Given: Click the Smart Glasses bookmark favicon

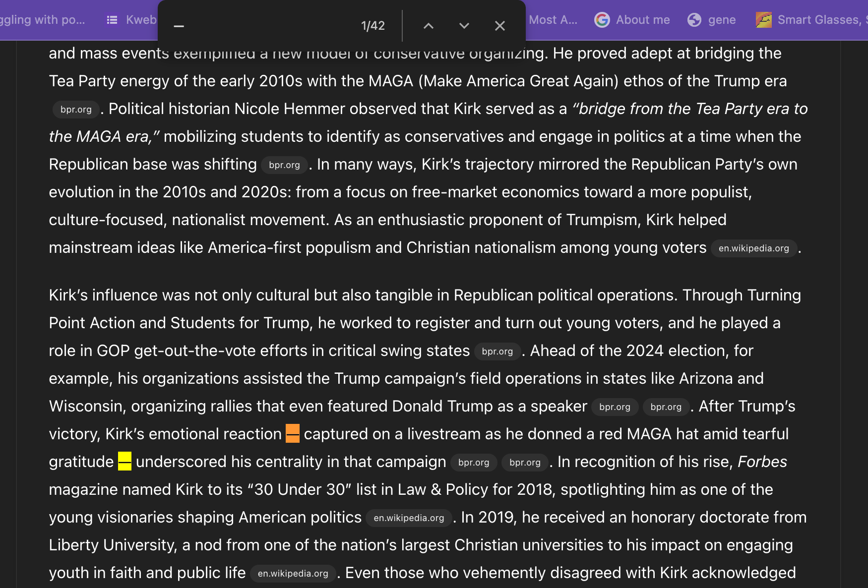Looking at the screenshot, I should tap(763, 20).
